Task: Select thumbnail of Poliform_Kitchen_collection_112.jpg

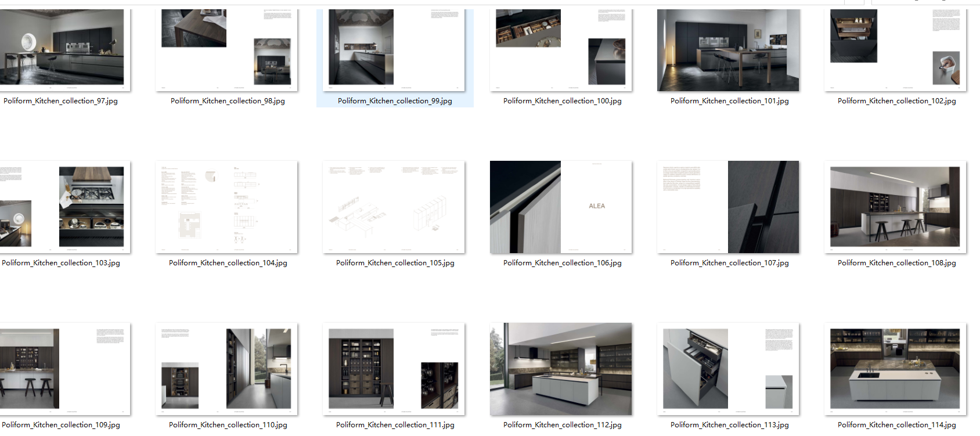Action: coord(561,369)
